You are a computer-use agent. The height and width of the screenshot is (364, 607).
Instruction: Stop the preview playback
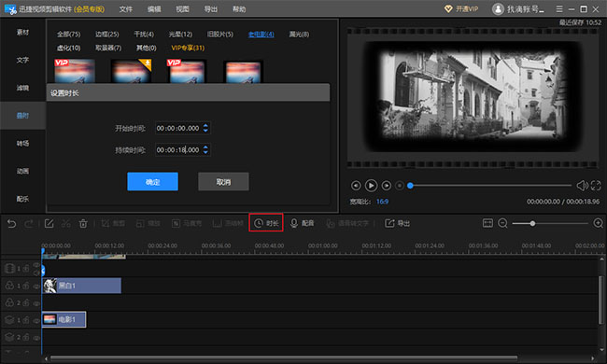click(400, 186)
